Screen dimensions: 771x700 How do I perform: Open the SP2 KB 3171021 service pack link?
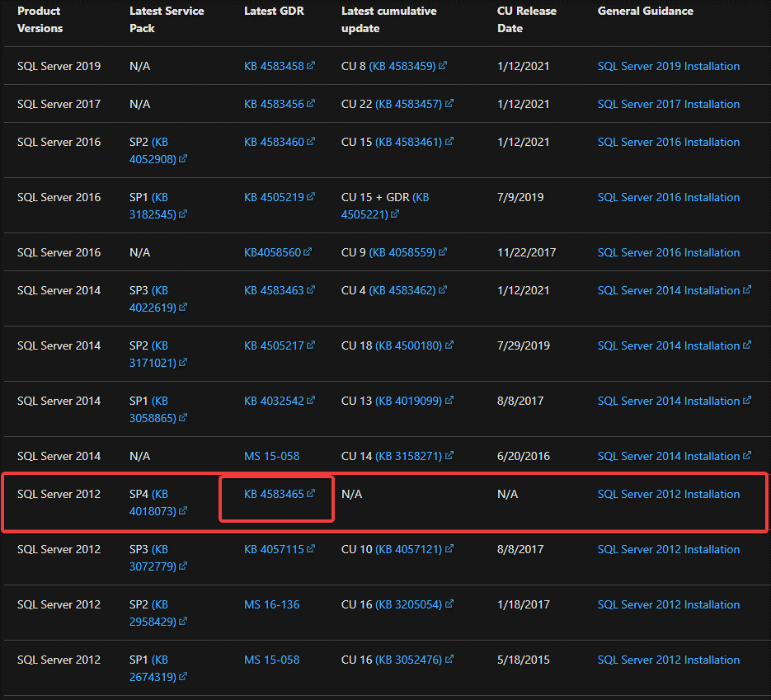click(x=153, y=354)
